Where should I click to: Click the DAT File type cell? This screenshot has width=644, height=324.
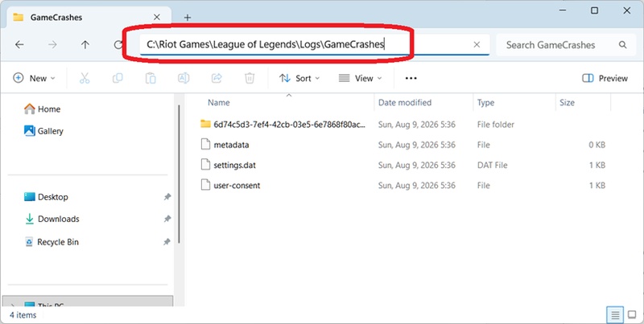pos(492,166)
